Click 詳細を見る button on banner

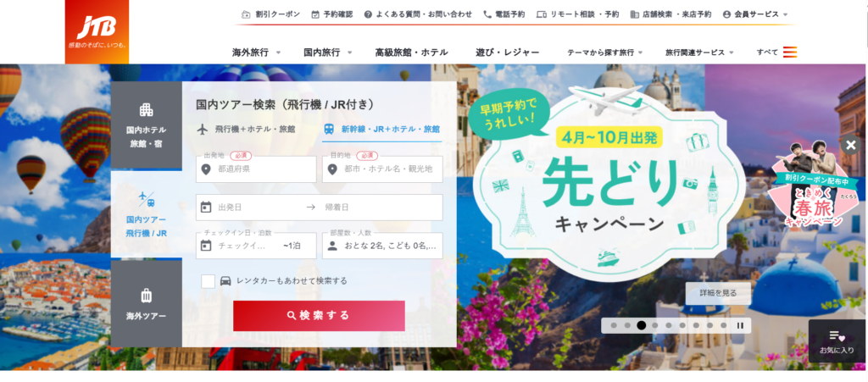(718, 294)
